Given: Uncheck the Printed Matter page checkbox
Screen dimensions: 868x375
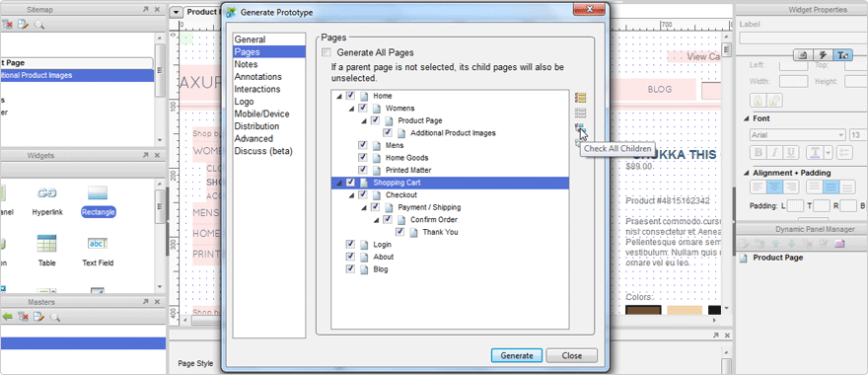Looking at the screenshot, I should [363, 170].
